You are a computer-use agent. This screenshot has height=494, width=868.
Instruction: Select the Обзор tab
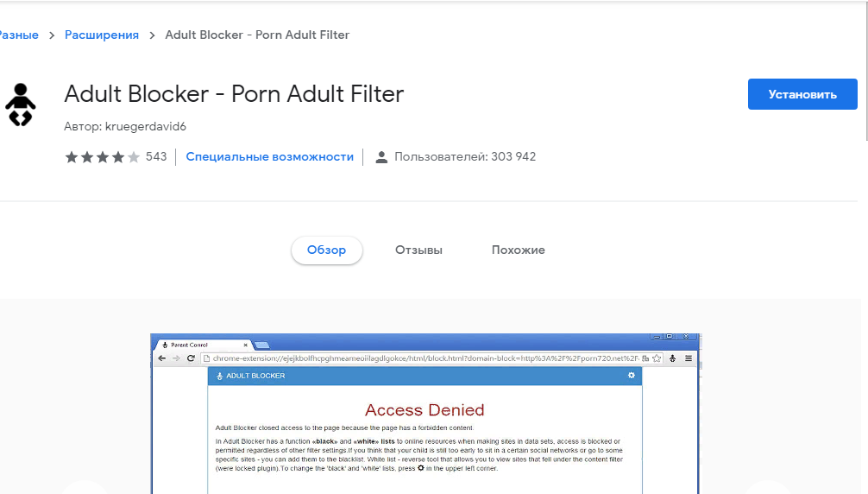(327, 250)
